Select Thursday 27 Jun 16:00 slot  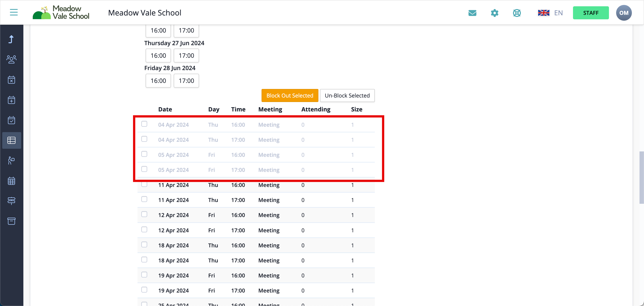coord(158,55)
